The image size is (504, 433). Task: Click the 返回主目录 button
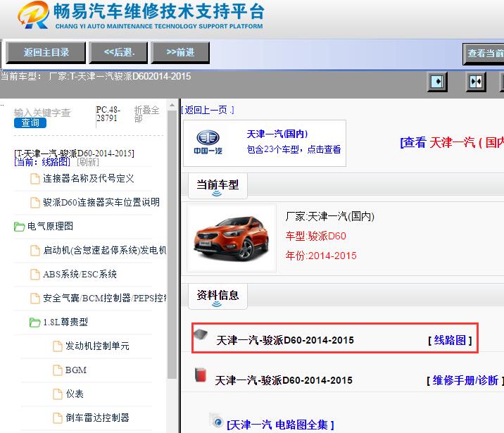(x=46, y=52)
